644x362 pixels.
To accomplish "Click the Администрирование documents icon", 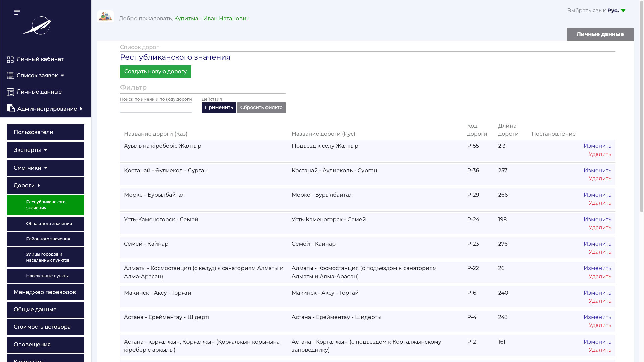I will tap(11, 108).
